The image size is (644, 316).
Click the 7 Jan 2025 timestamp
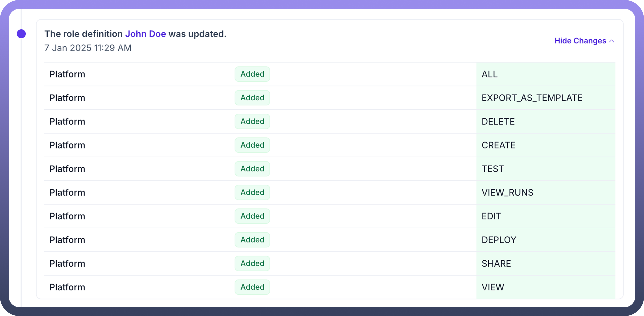click(88, 48)
